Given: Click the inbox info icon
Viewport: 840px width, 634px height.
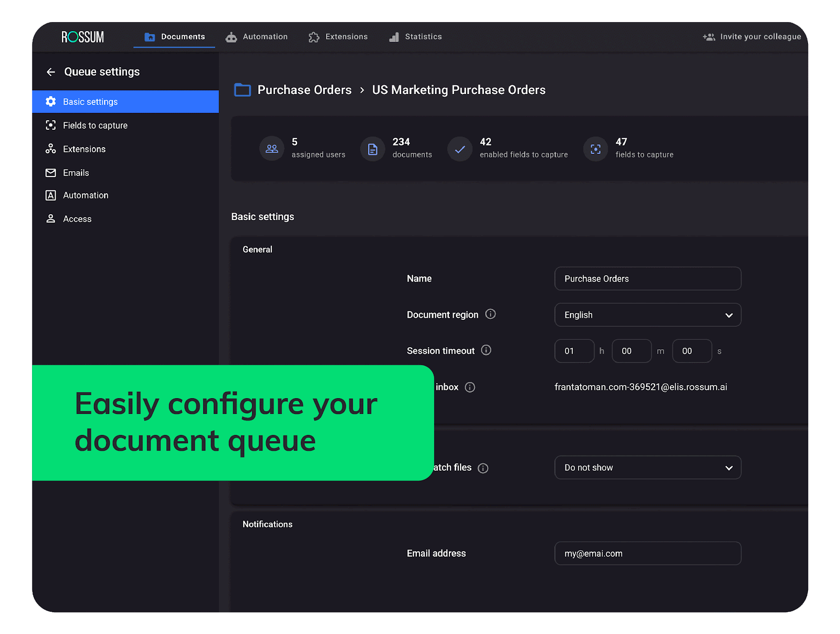Looking at the screenshot, I should pos(470,387).
